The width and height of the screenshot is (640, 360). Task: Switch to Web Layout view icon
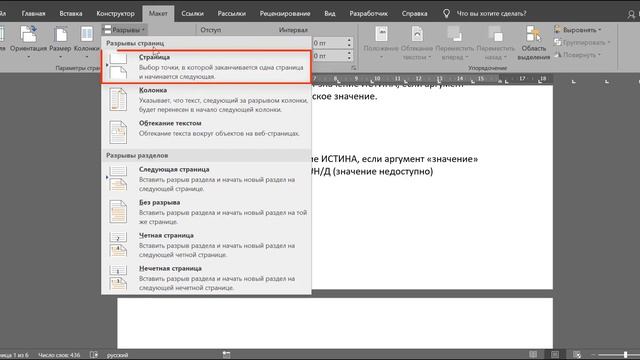(x=577, y=354)
